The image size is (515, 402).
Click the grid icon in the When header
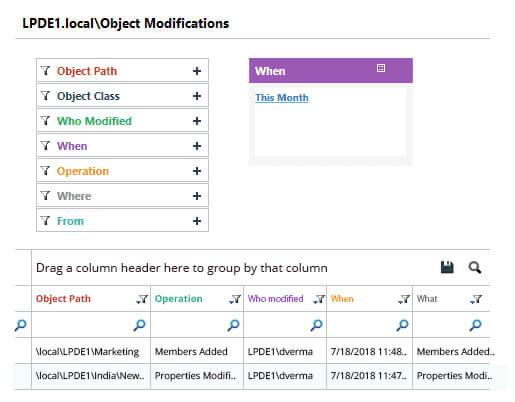coord(381,68)
